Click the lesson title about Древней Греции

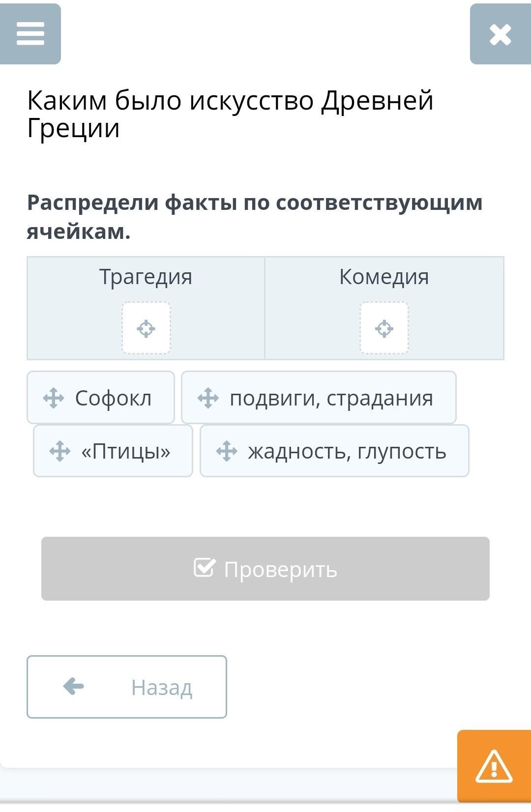tap(230, 114)
